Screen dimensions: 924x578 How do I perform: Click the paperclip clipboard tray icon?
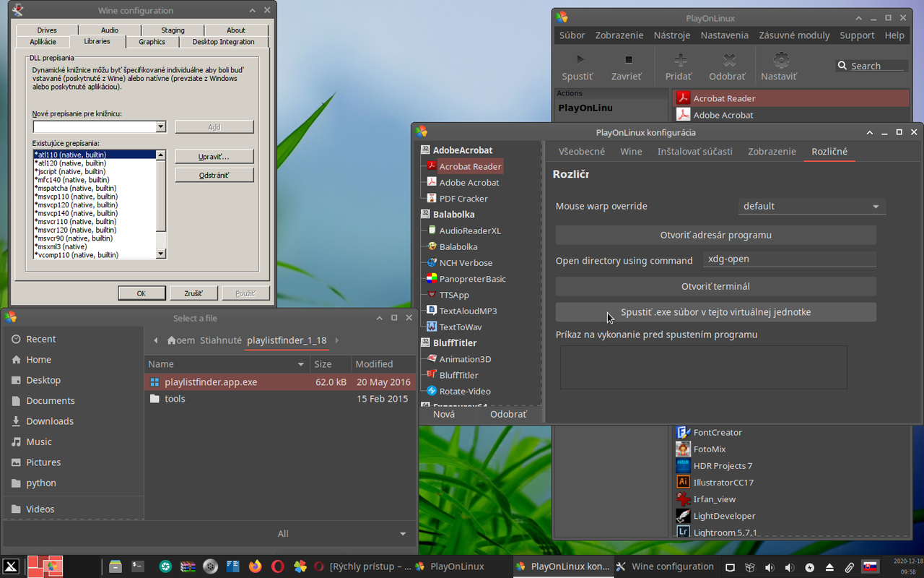click(850, 567)
